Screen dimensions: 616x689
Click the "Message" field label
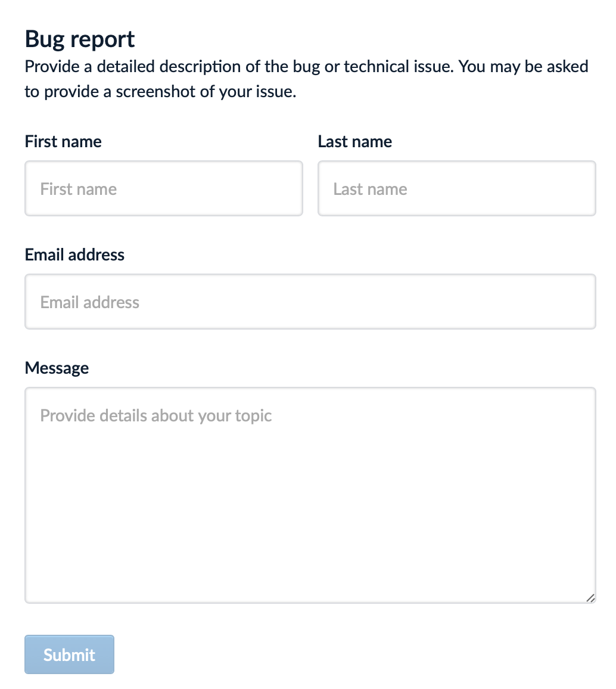(x=57, y=368)
